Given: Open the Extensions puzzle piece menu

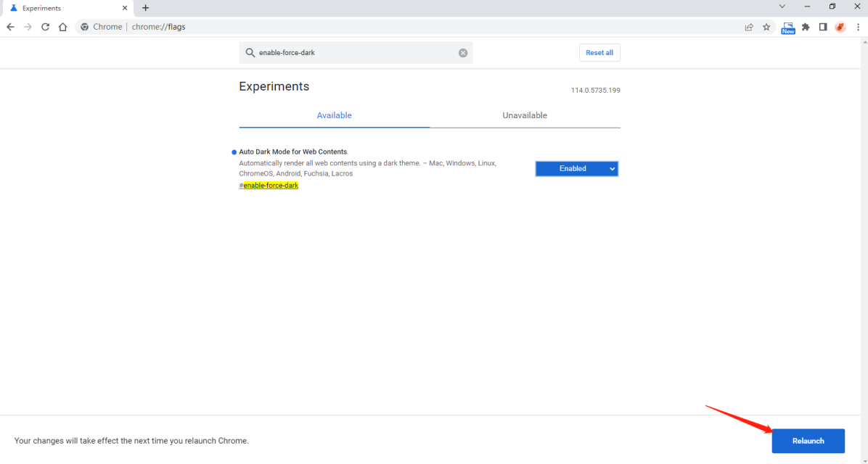Looking at the screenshot, I should (x=806, y=27).
